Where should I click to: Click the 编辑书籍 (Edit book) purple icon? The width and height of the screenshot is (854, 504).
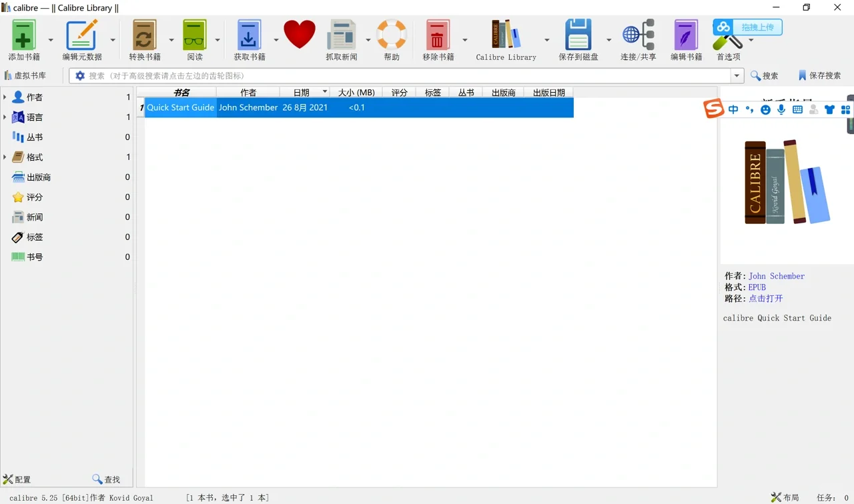[686, 34]
